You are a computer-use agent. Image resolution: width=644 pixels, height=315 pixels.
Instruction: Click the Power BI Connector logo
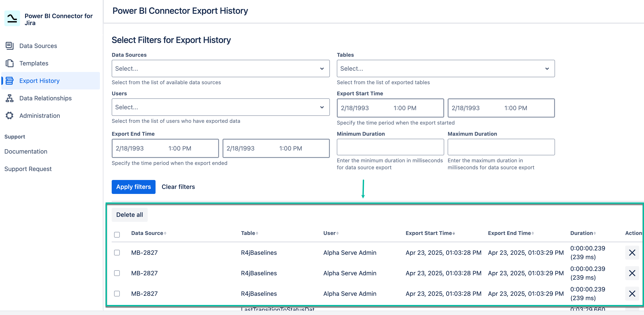12,18
